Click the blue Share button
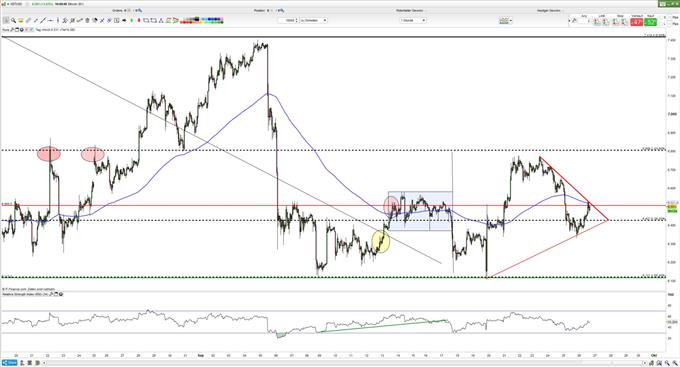680x367 pixels. (x=9, y=363)
